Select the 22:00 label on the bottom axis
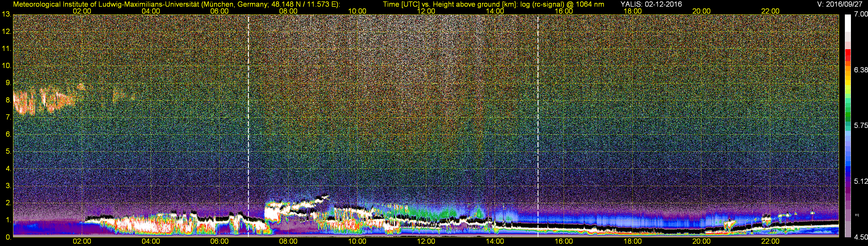Viewport: 868px width, 246px height. pos(770,242)
